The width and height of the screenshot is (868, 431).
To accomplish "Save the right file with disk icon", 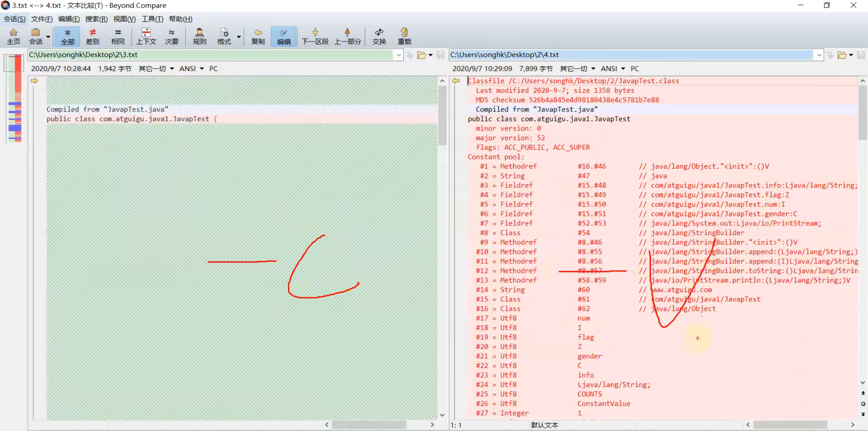I will pos(861,55).
